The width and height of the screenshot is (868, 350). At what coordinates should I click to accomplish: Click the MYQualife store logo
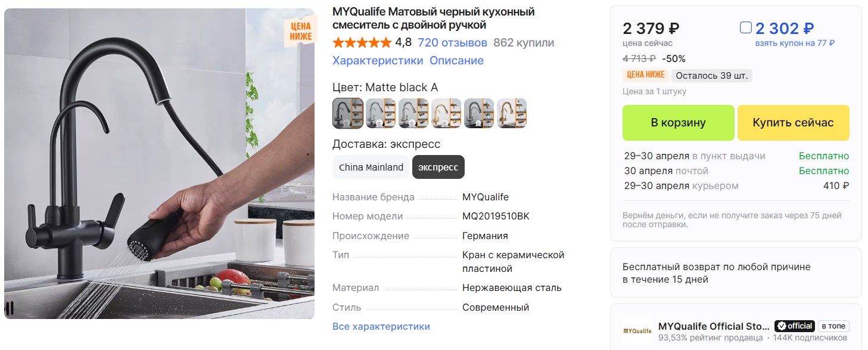[x=637, y=330]
